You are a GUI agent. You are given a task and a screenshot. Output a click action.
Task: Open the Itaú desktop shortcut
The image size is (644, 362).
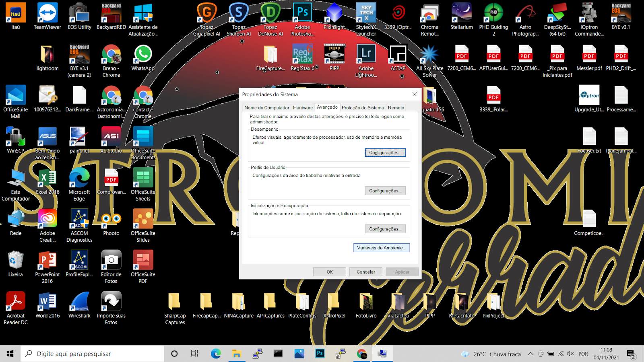point(15,16)
